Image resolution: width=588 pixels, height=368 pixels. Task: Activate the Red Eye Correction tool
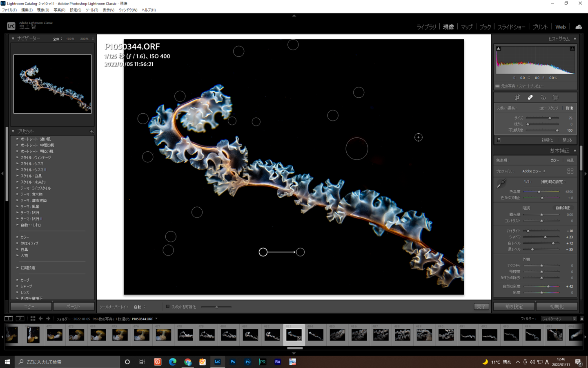tap(543, 98)
